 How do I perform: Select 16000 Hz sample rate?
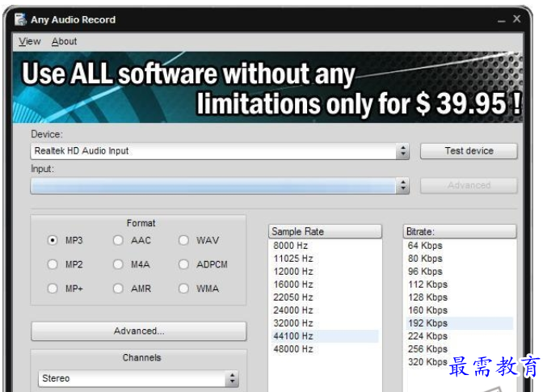pyautogui.click(x=325, y=285)
